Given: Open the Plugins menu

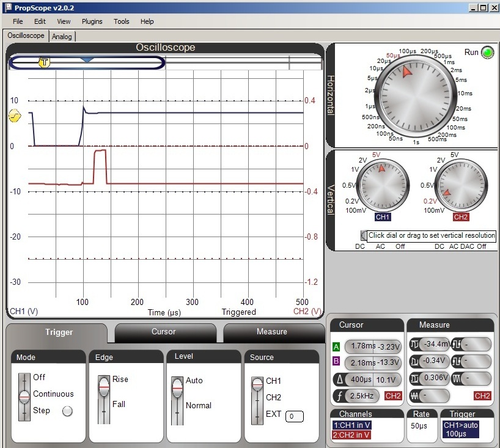Looking at the screenshot, I should click(92, 21).
